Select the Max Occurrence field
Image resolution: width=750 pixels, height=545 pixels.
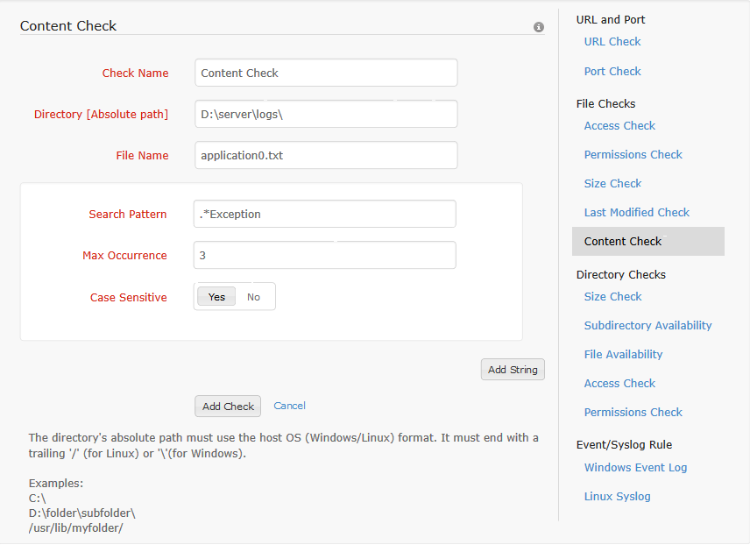pyautogui.click(x=324, y=255)
